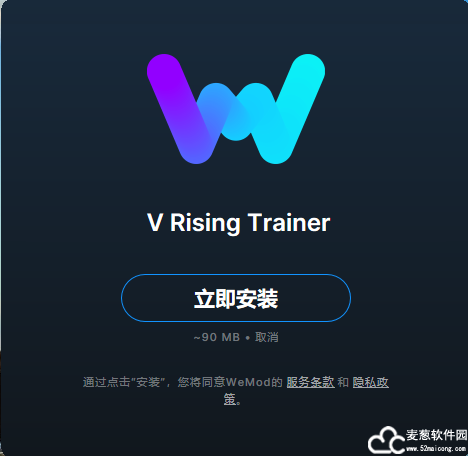Viewport: 468px width, 456px height.
Task: Click the 策 character on the second line
Action: coord(229,399)
